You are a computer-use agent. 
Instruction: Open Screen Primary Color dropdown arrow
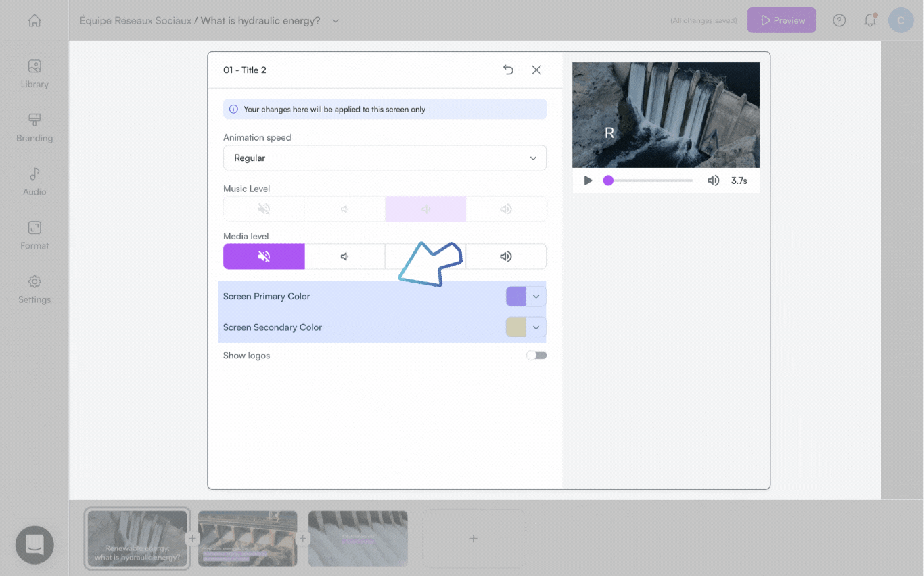coord(536,297)
